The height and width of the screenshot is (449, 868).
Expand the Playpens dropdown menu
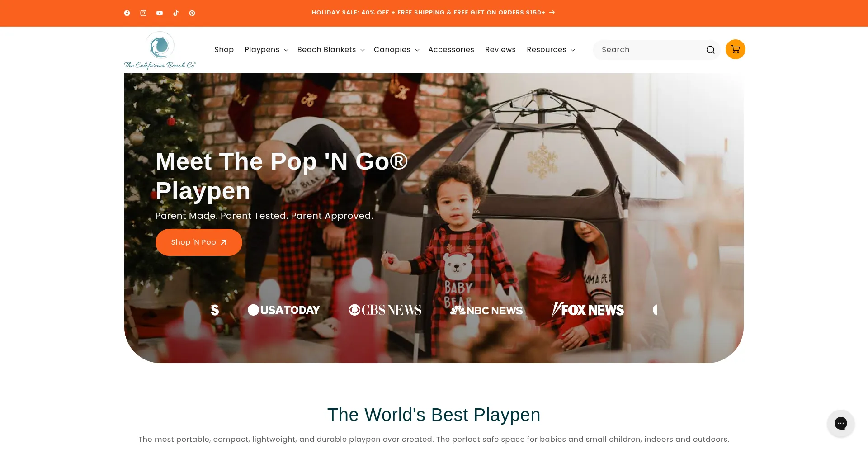[x=266, y=50]
